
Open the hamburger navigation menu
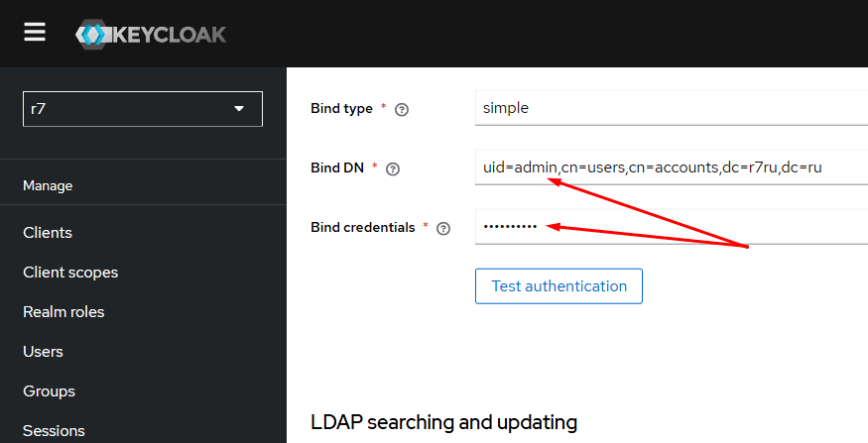(x=35, y=33)
